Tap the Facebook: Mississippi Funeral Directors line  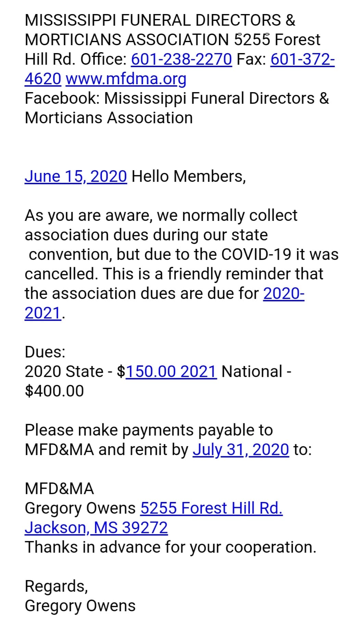click(x=177, y=98)
